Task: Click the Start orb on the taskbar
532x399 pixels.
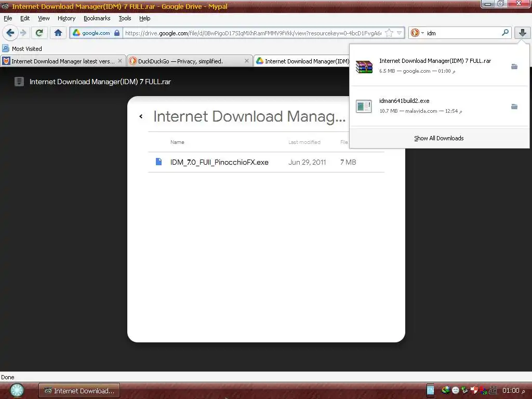Action: 17,391
